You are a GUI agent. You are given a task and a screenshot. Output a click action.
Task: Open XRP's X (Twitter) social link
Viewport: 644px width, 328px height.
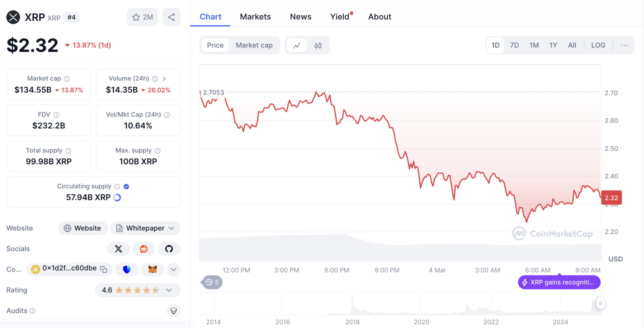tap(118, 249)
